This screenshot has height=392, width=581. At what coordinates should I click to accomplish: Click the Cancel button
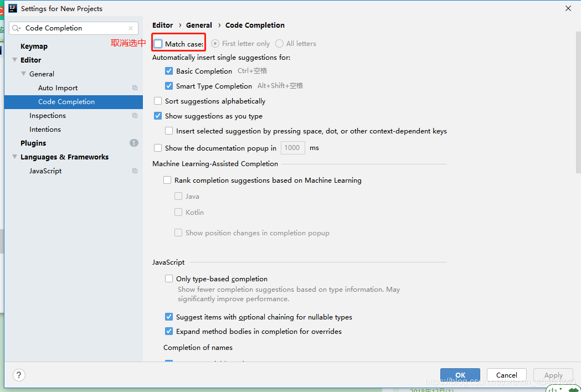pos(507,375)
